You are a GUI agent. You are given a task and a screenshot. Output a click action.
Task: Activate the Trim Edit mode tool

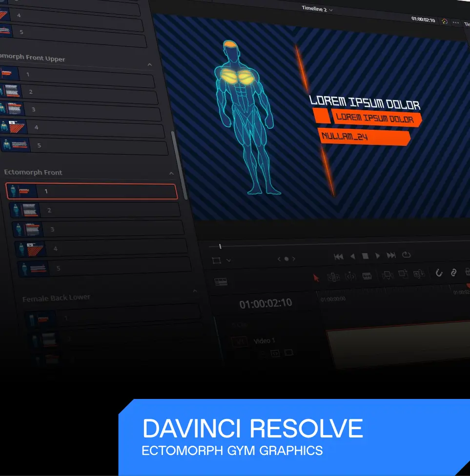pos(334,277)
